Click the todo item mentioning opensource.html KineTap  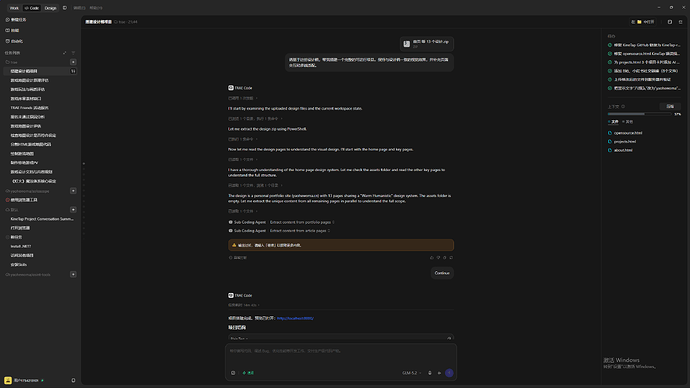point(643,54)
